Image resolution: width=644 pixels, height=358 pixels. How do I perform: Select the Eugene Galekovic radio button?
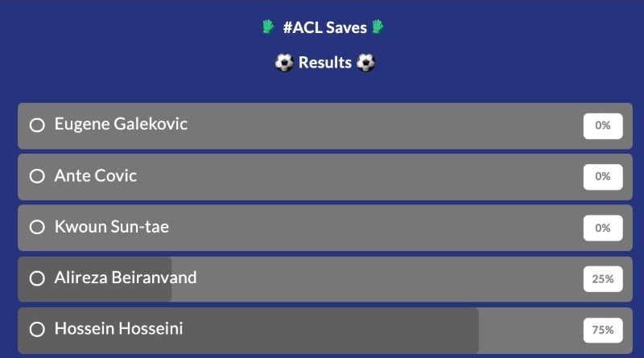(37, 125)
